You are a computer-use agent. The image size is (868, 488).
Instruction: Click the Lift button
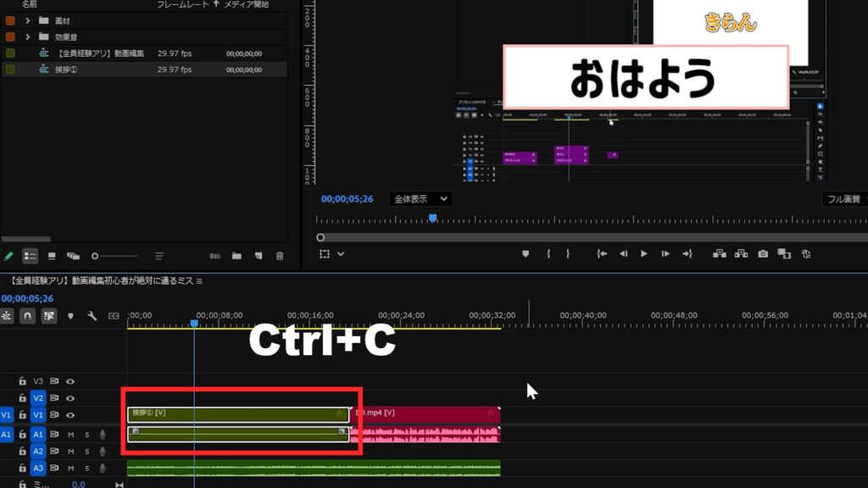[720, 254]
